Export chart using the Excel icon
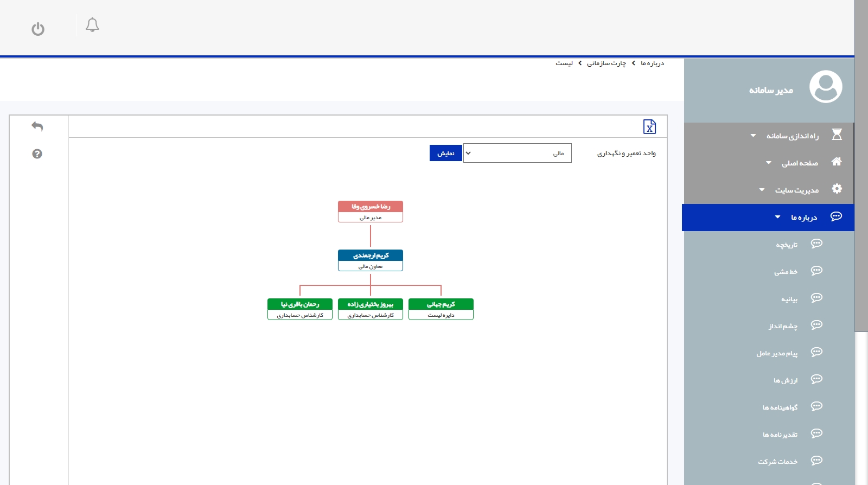This screenshot has width=868, height=485. coord(649,126)
